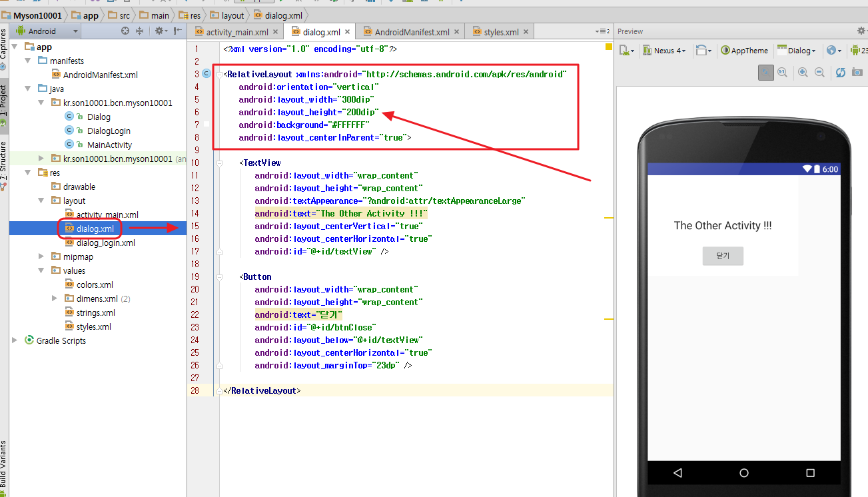Show the hidden editor tabs list
The height and width of the screenshot is (497, 868).
602,31
